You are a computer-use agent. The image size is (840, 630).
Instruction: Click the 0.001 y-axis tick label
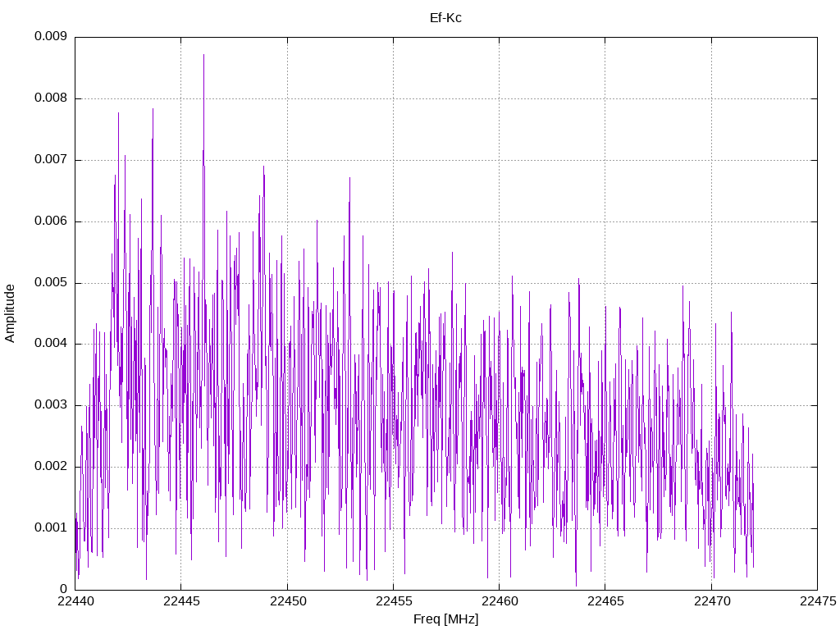click(50, 528)
